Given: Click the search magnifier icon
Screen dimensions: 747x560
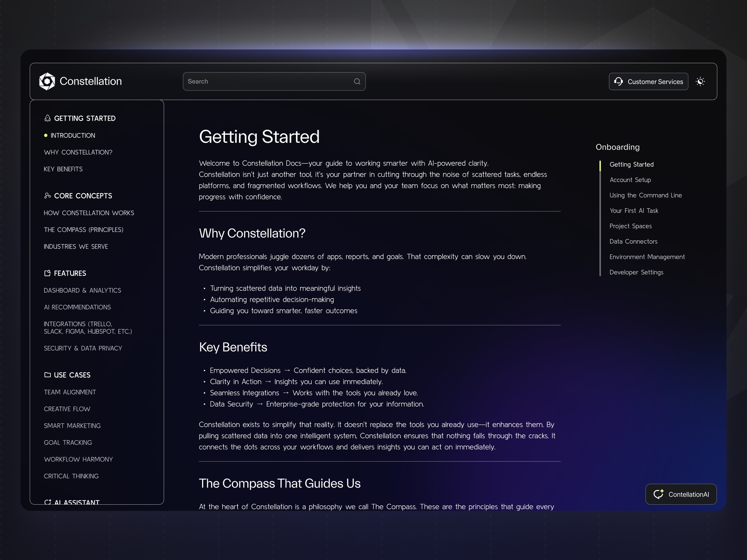Looking at the screenshot, I should 357,81.
